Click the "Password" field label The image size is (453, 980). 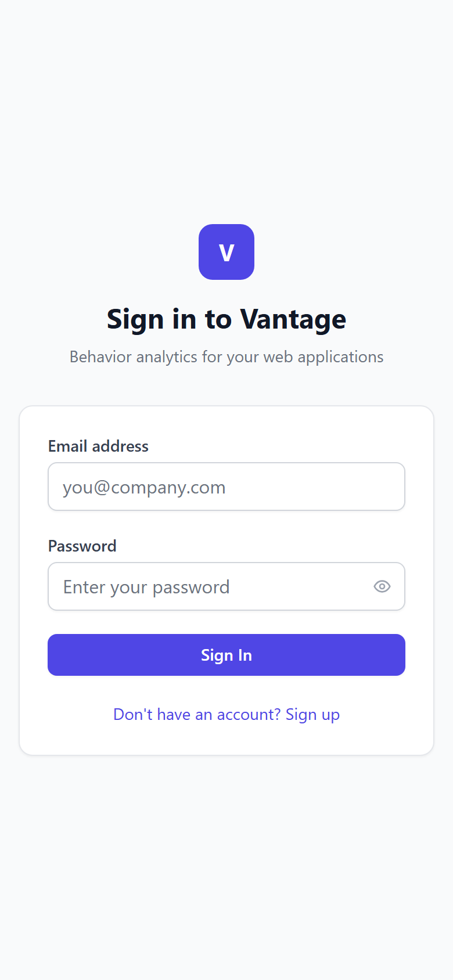click(x=82, y=546)
